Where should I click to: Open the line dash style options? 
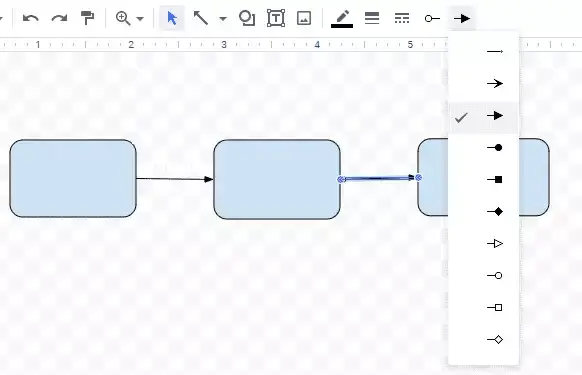tap(402, 18)
